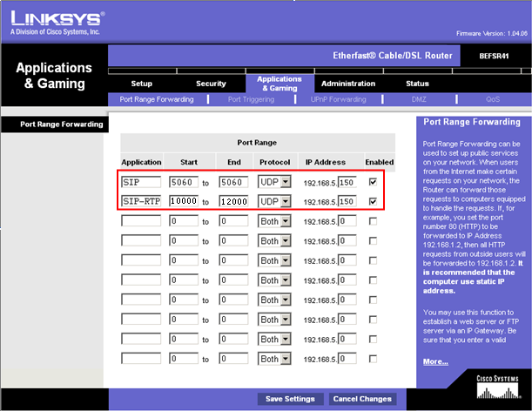The width and height of the screenshot is (532, 411).
Task: Enable the eighth port range row
Action: click(x=373, y=320)
